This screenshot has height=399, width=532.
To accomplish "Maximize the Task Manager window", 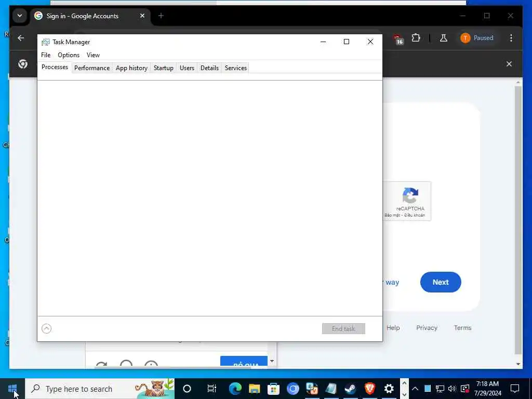I will pos(347,42).
